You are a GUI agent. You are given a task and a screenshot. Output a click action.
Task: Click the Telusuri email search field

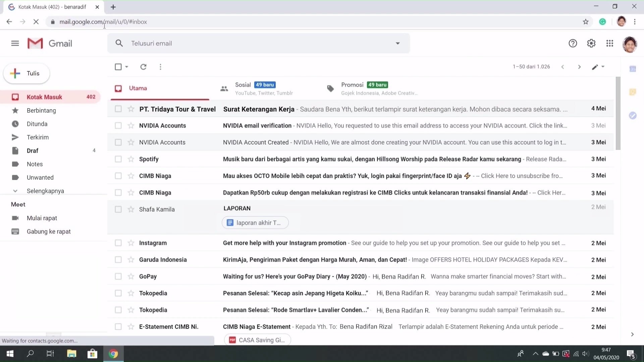258,43
